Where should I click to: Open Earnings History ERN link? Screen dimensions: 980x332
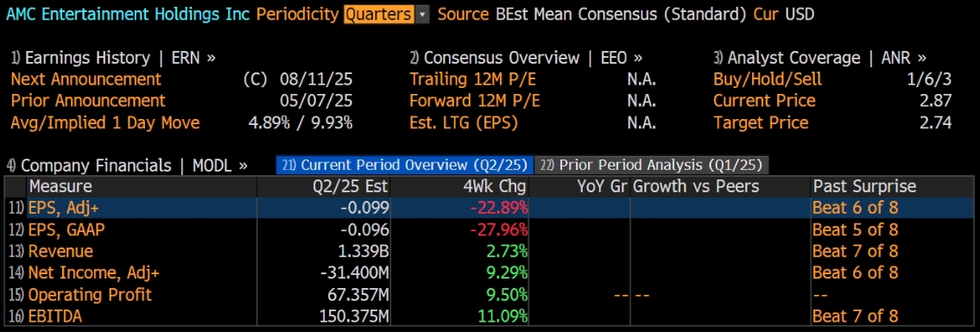[x=113, y=58]
